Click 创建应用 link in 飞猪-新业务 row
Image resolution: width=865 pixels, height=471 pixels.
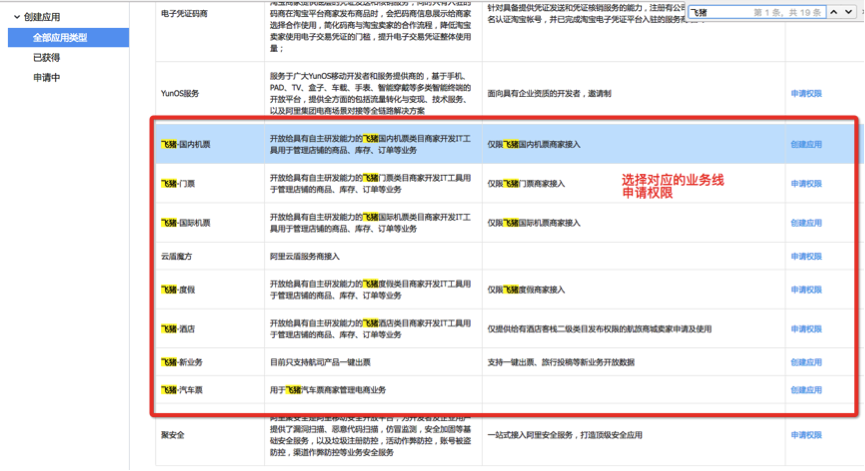click(806, 362)
